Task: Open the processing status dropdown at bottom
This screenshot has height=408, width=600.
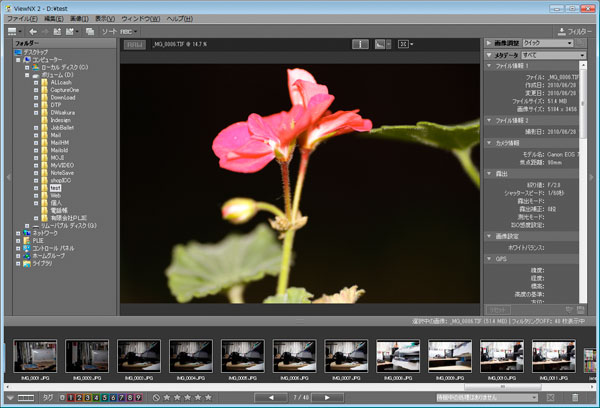Action: pos(487,398)
